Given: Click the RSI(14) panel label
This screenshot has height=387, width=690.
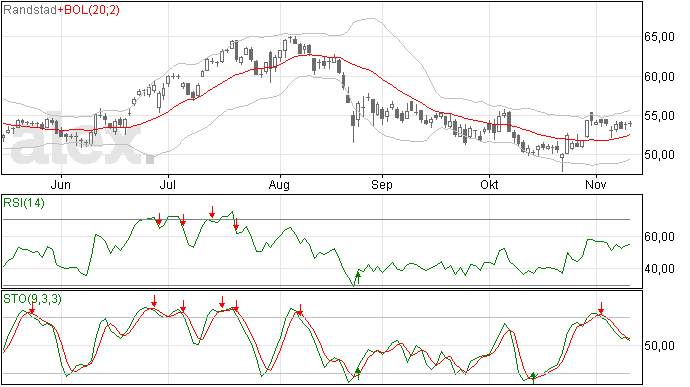Looking at the screenshot, I should (x=24, y=203).
